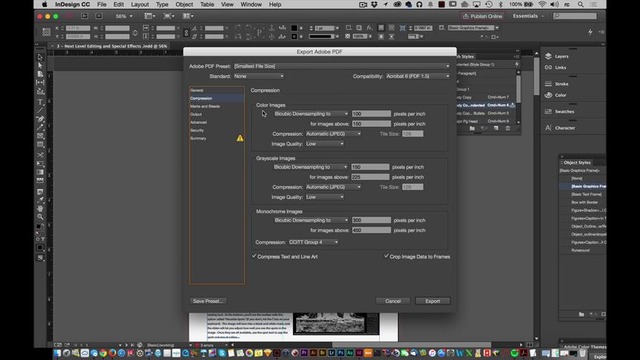
Task: Open Monochrome CCITT Group 4 compression dropdown
Action: 313,242
